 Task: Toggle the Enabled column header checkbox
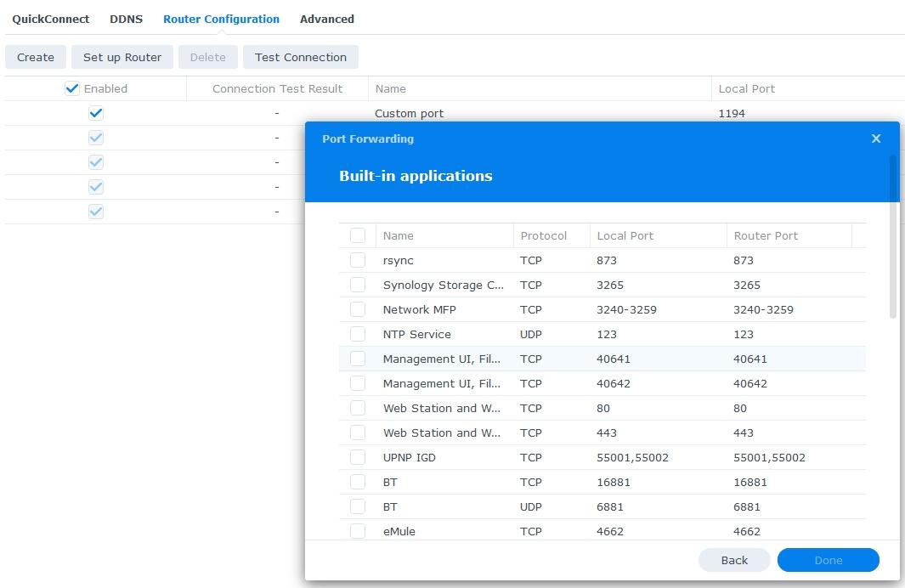pos(72,88)
